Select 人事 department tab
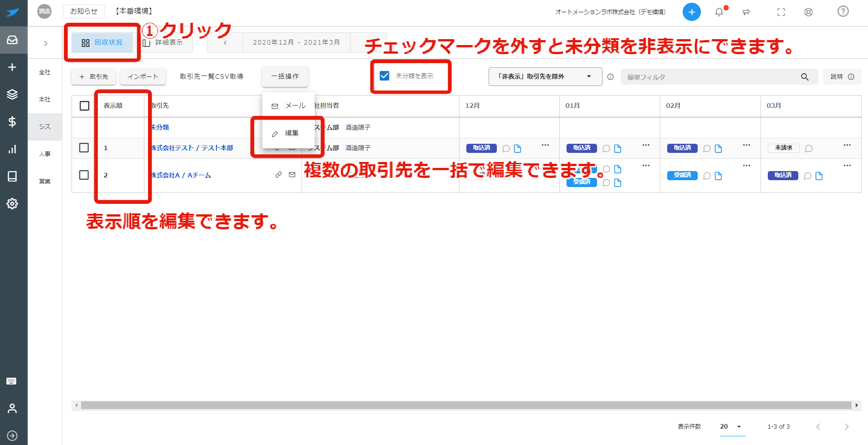 pos(45,154)
